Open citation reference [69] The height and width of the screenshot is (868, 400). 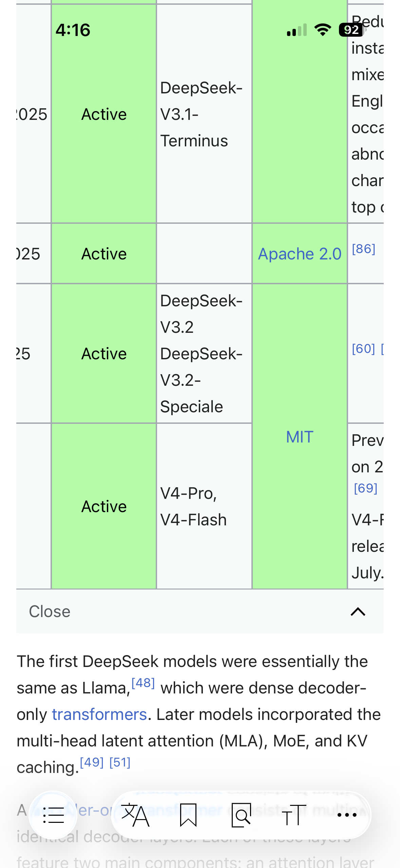(365, 488)
